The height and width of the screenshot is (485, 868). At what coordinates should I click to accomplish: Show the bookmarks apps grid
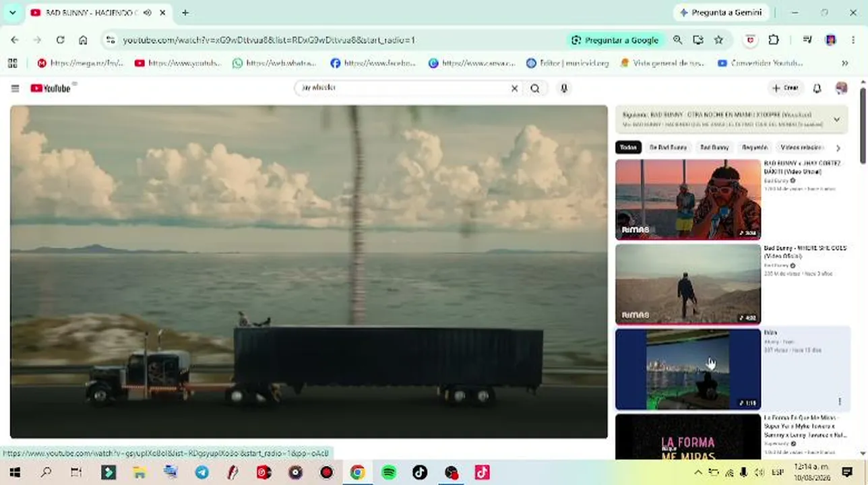[x=12, y=63]
